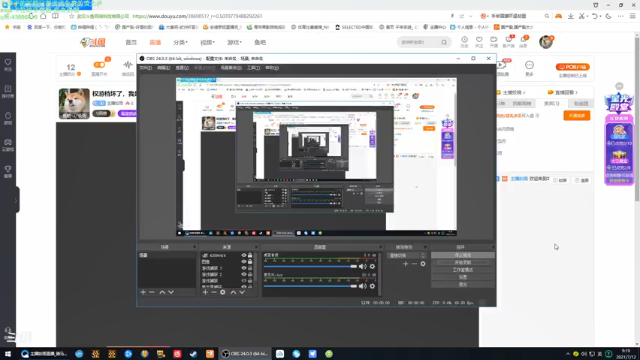Adjust the desktop audio volume slider

click(310, 267)
